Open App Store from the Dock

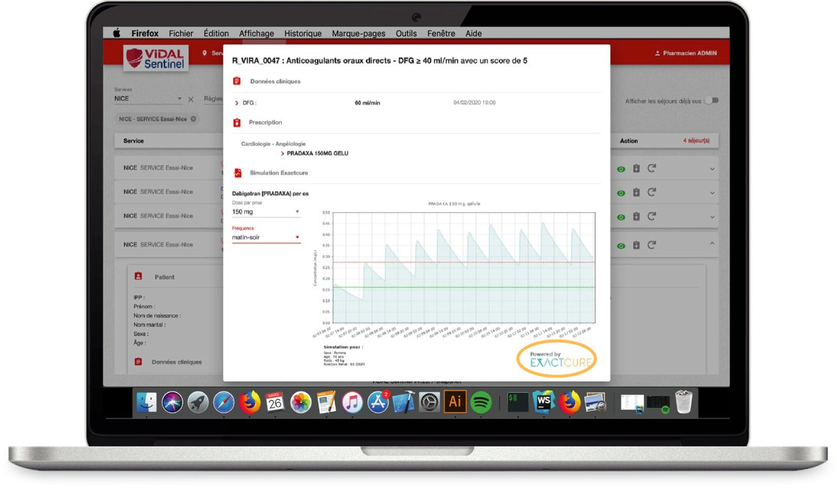coord(377,402)
